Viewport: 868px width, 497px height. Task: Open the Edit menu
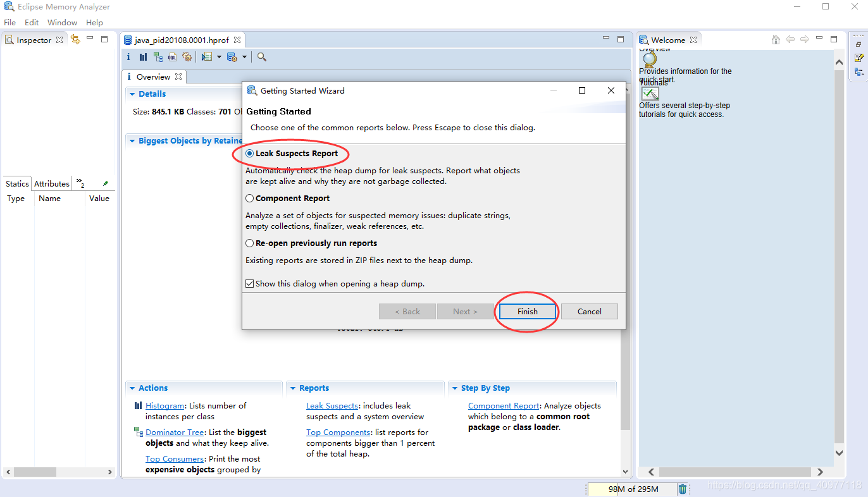tap(32, 22)
